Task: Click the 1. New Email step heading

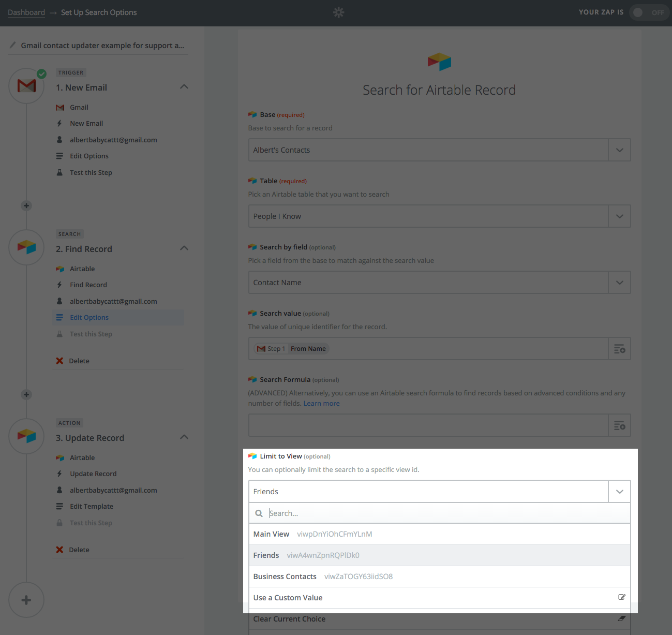Action: (81, 87)
